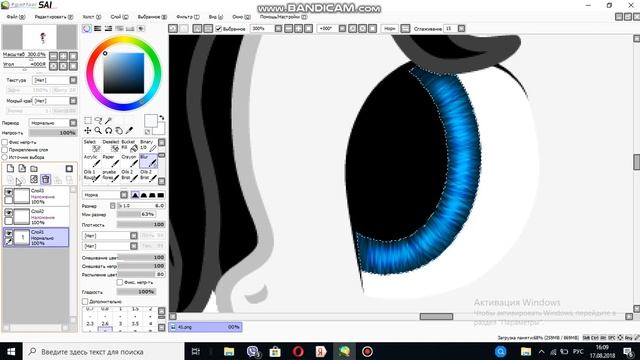Select the eyedropper color picker tool
Image resolution: width=640 pixels, height=360 pixels.
pyautogui.click(x=129, y=131)
